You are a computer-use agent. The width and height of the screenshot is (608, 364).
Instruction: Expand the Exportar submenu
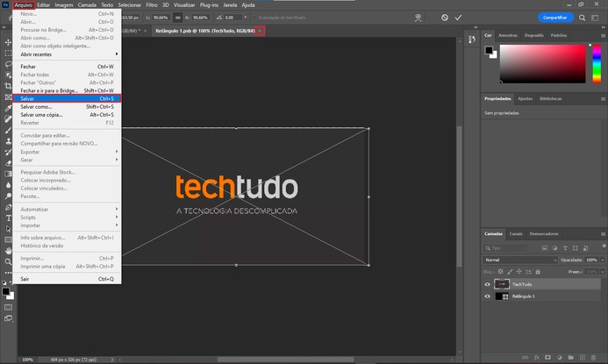67,152
